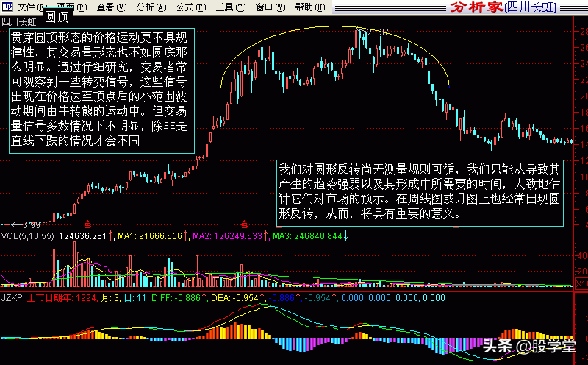Click the MA3: 246840.844 value
Viewport: 588px width, 365px height.
tap(307, 236)
